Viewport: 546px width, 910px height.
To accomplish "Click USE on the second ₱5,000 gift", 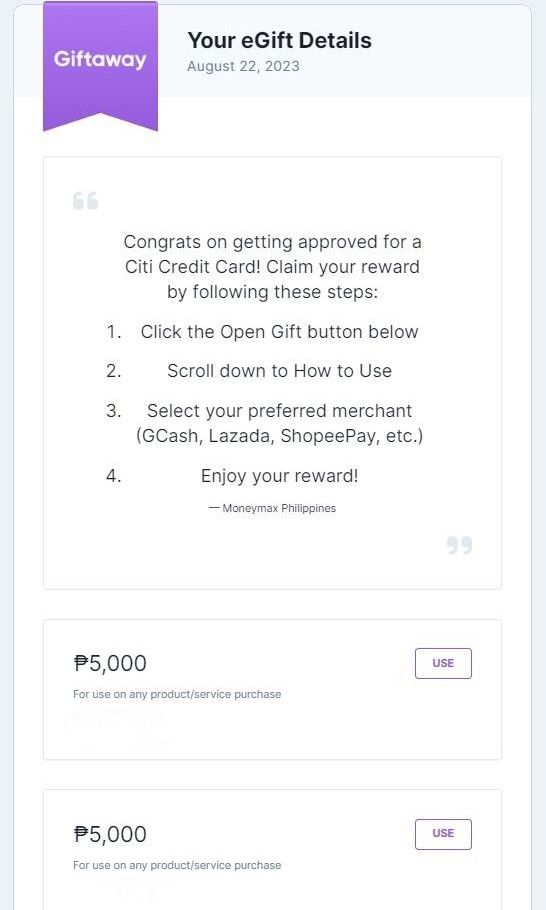I will tap(443, 833).
